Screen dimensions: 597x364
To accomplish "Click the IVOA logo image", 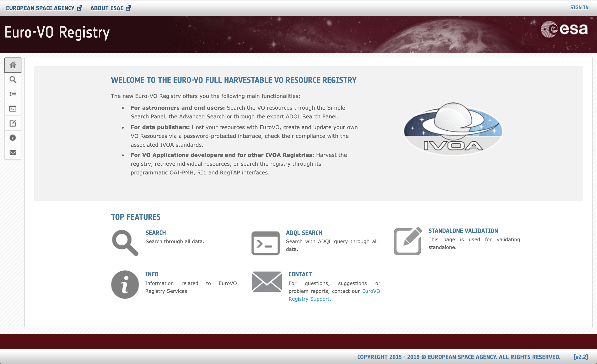I will pyautogui.click(x=453, y=129).
